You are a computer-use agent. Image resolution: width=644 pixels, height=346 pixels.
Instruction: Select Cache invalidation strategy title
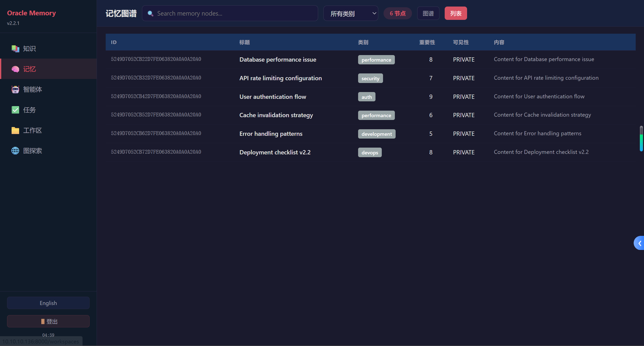pyautogui.click(x=276, y=115)
